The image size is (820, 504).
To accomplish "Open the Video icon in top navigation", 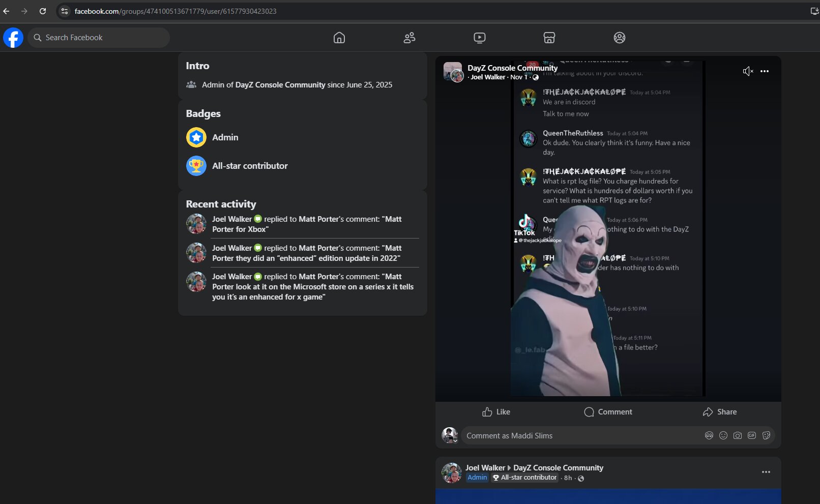I will tap(479, 38).
